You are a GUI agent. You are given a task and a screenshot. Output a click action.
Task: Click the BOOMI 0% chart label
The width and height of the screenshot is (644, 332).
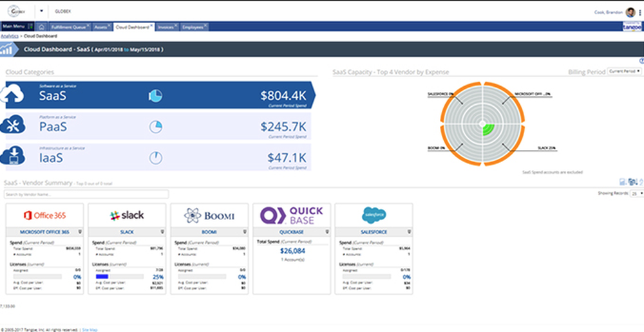(x=436, y=148)
